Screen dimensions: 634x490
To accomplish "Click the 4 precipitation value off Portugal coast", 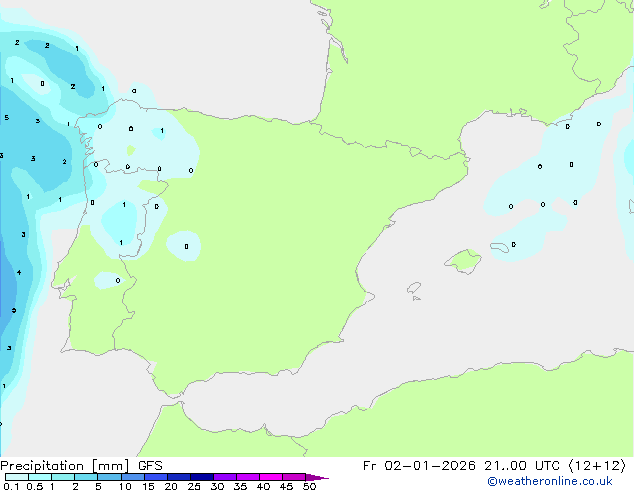I will tap(19, 273).
